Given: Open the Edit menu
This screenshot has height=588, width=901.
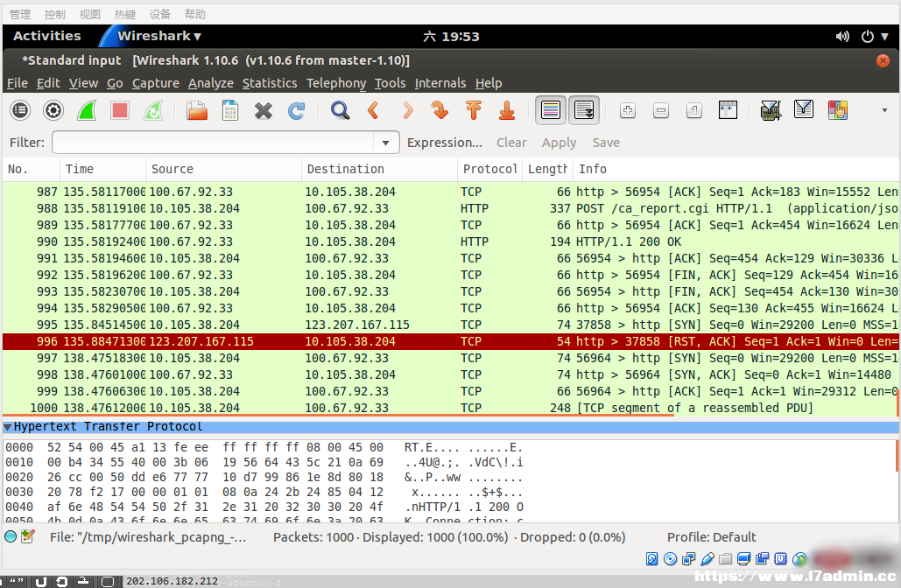Looking at the screenshot, I should point(48,83).
